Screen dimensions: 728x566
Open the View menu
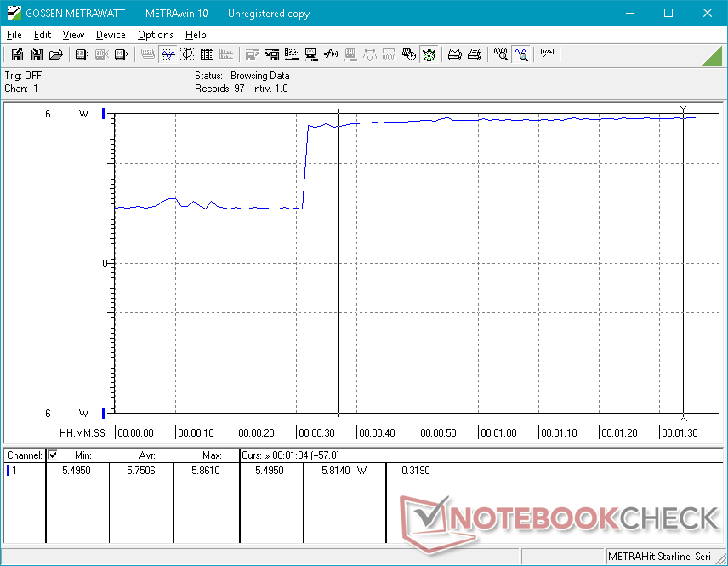tap(73, 35)
